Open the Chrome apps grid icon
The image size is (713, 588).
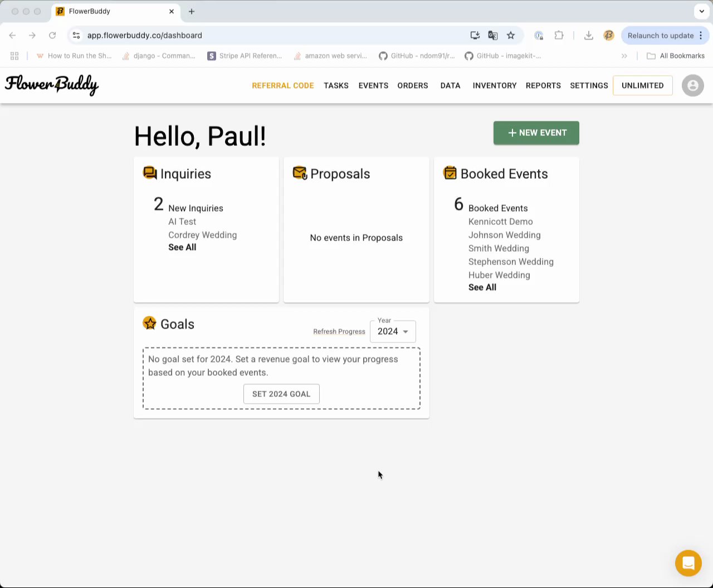pyautogui.click(x=14, y=56)
